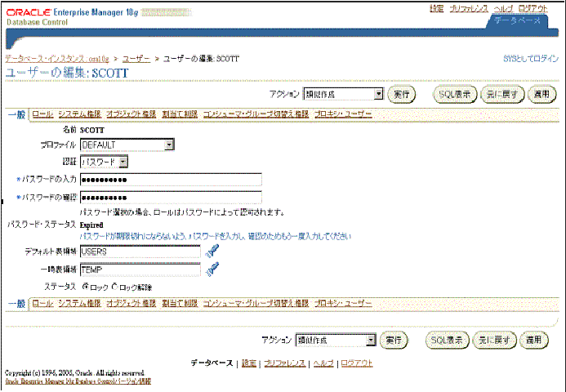Open the 設定 link in header
This screenshot has width=566, height=392.
[x=436, y=9]
